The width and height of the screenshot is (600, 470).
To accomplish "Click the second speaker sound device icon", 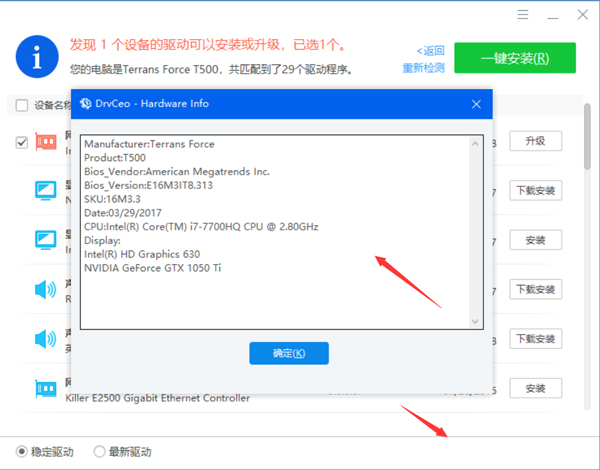I will (46, 339).
